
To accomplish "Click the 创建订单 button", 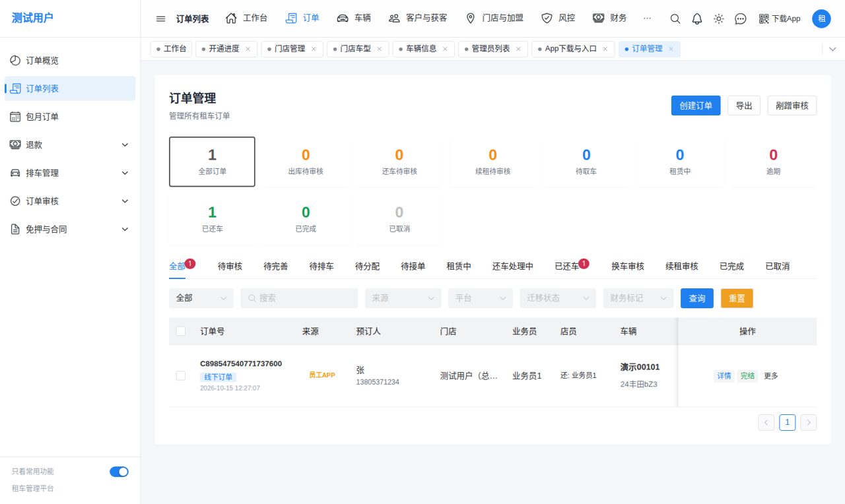I will click(696, 106).
